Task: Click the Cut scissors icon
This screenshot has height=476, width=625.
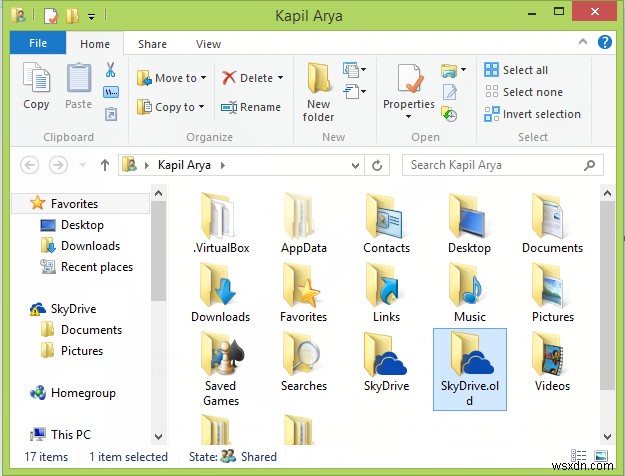Action: coord(110,70)
